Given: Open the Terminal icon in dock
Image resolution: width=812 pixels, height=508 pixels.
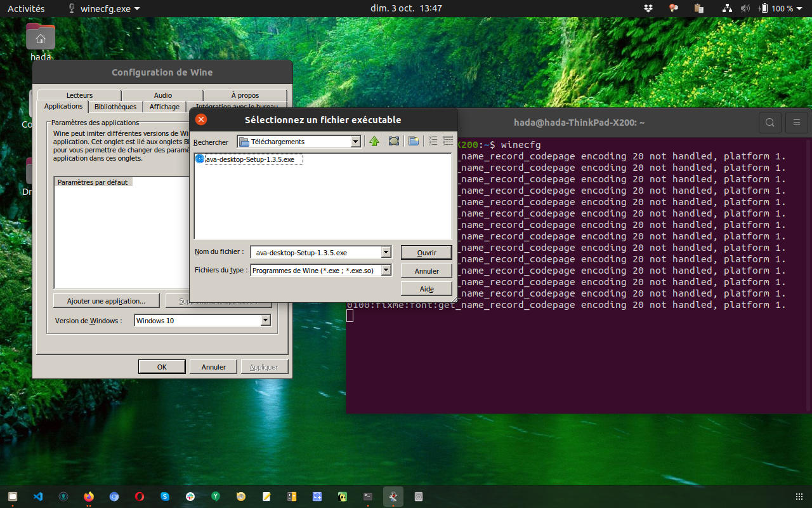Looking at the screenshot, I should (x=368, y=497).
